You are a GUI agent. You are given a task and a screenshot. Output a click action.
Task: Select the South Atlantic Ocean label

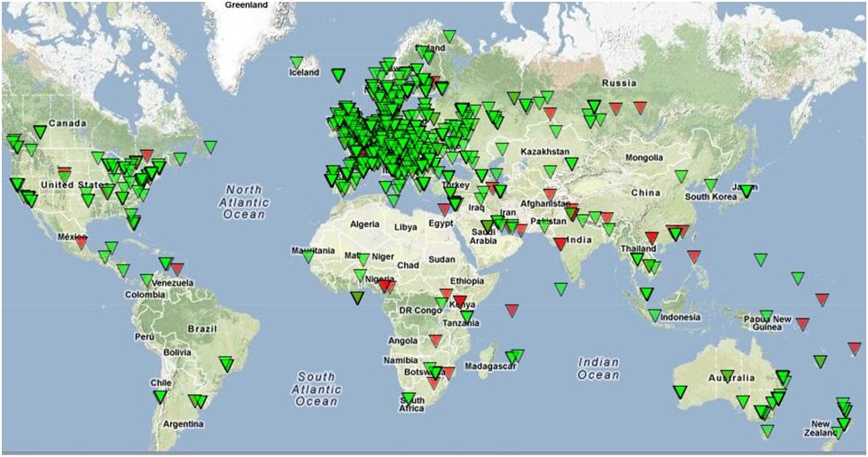316,390
